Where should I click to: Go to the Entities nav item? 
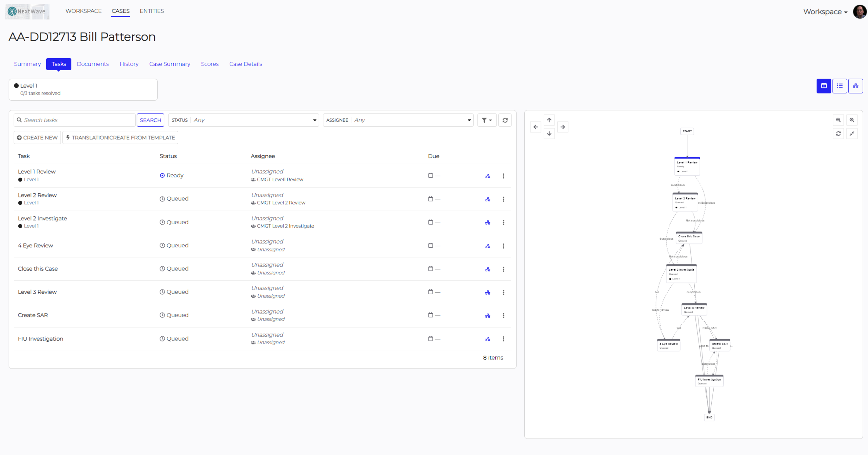click(x=152, y=11)
